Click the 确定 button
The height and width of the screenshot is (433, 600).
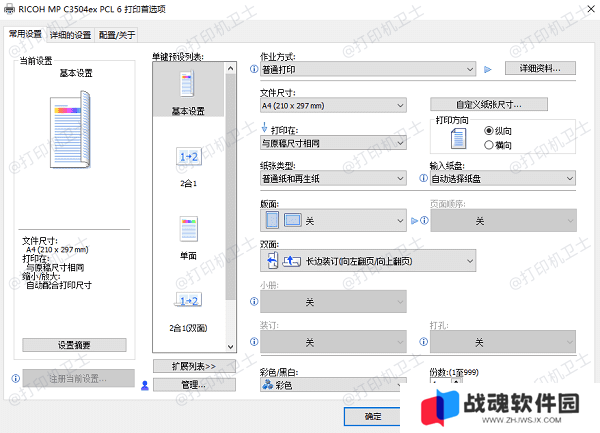(x=372, y=416)
